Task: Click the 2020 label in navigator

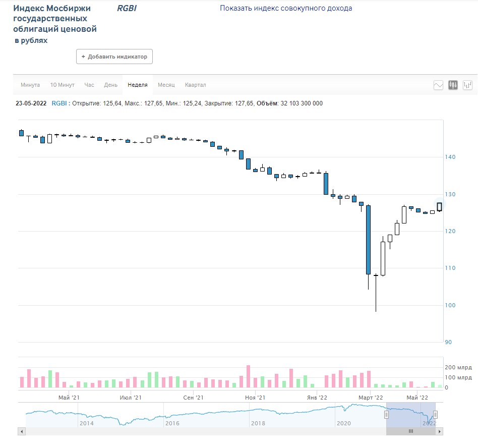Action: (343, 423)
